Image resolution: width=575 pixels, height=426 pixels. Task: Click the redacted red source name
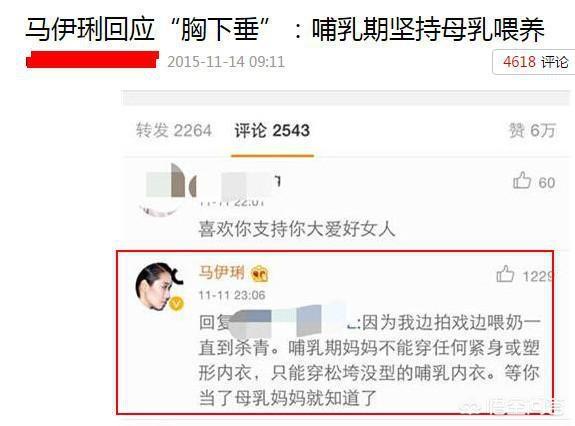click(x=92, y=60)
